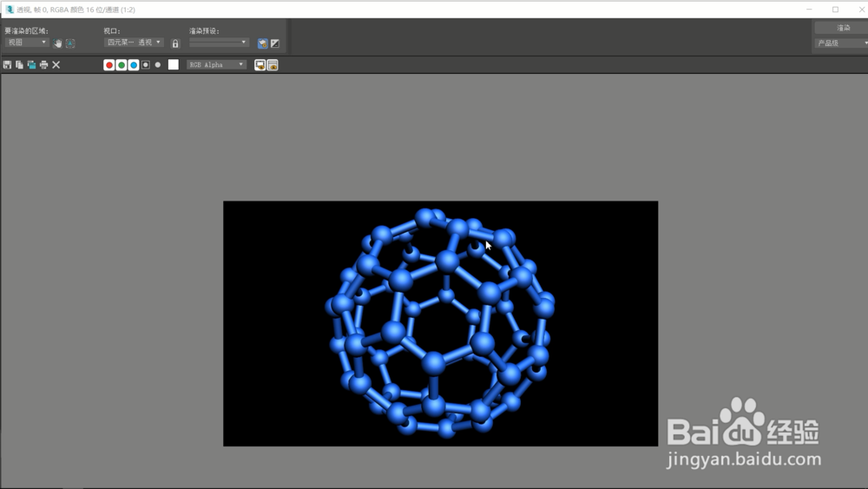Save the rendered image with disk icon

point(7,65)
